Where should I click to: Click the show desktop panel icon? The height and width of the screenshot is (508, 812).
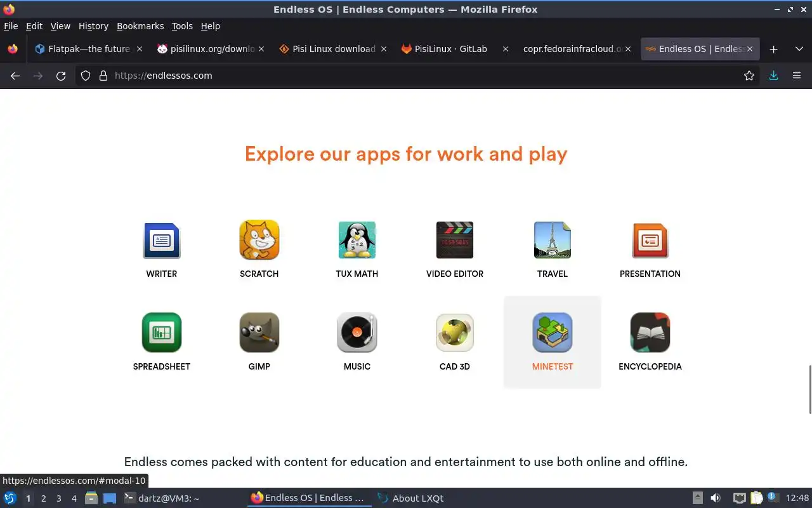tap(110, 498)
